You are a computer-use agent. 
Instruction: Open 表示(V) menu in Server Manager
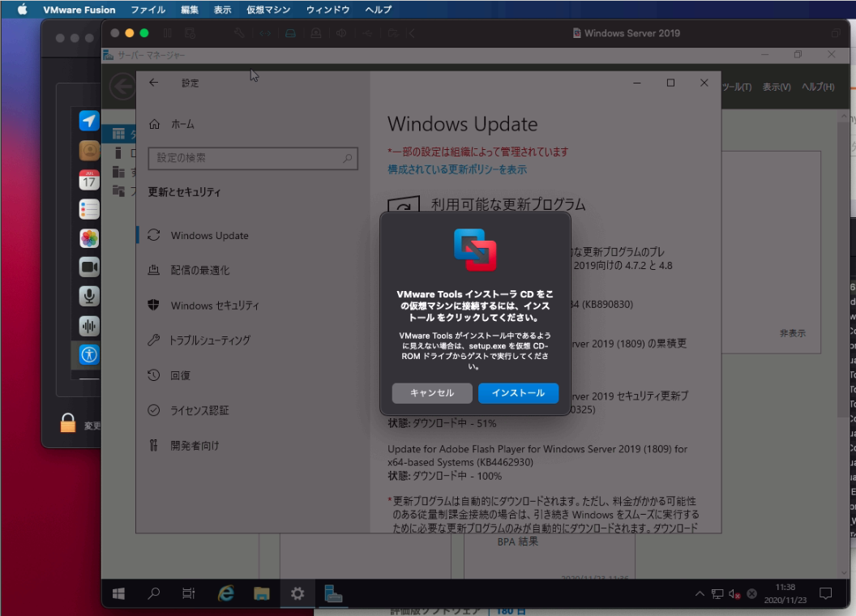coord(777,87)
